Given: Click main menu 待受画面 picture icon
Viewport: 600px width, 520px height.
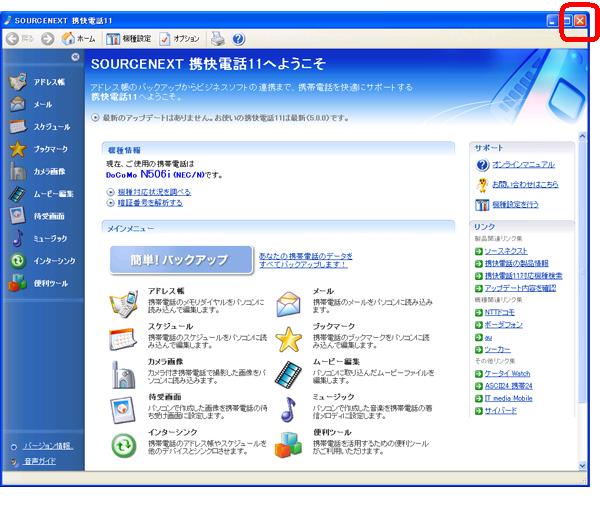Looking at the screenshot, I should 123,410.
